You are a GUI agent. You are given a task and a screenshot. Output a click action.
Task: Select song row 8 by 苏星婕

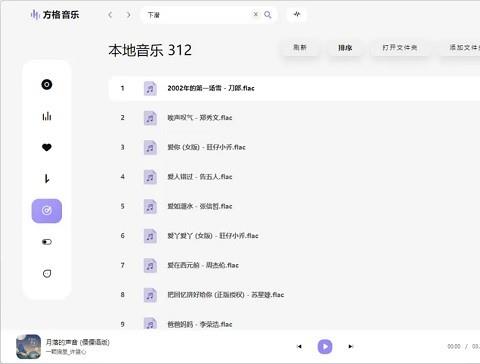click(x=294, y=295)
